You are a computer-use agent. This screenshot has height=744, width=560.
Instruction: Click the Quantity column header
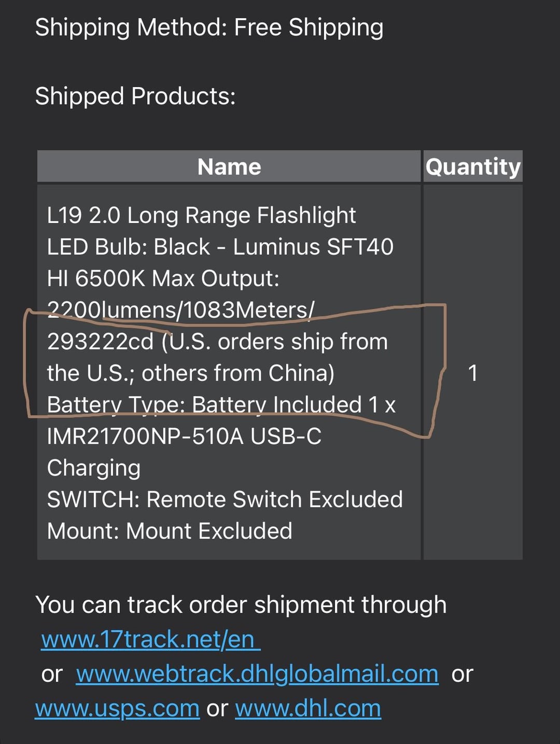[473, 167]
